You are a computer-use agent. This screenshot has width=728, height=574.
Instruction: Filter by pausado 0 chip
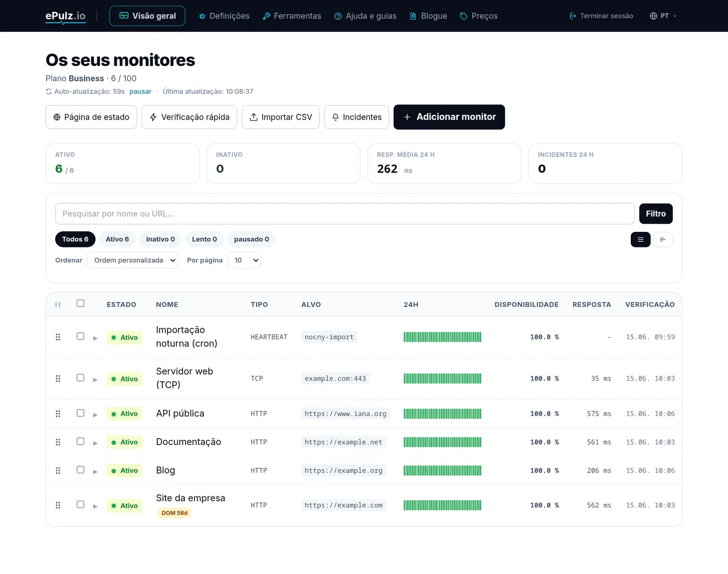click(252, 239)
